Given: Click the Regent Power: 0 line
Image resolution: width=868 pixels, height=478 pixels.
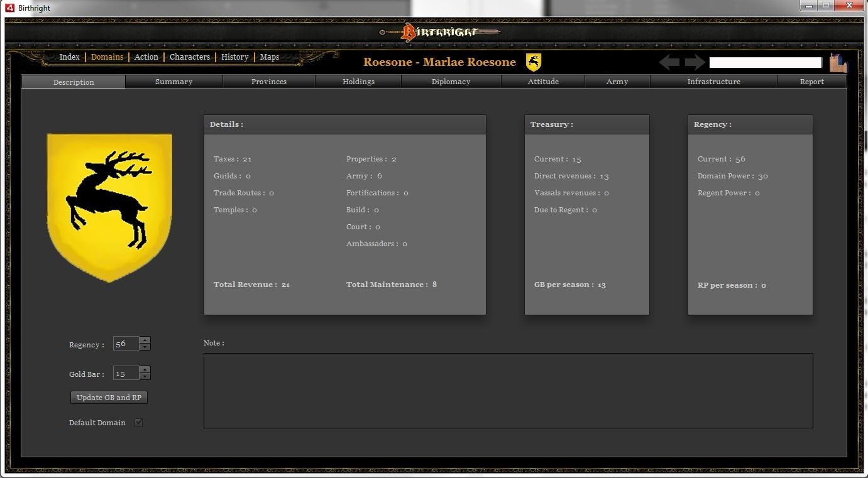Looking at the screenshot, I should click(728, 193).
